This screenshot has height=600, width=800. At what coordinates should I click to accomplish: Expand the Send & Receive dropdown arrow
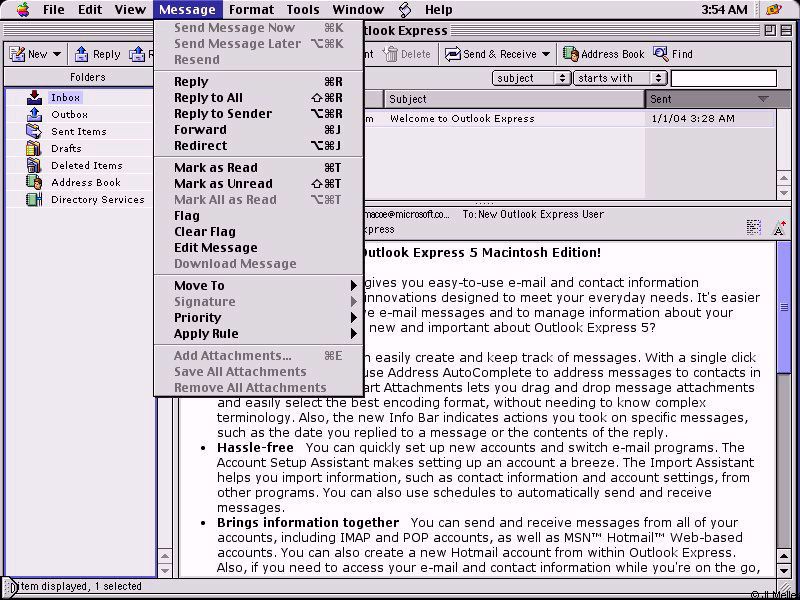pyautogui.click(x=546, y=54)
